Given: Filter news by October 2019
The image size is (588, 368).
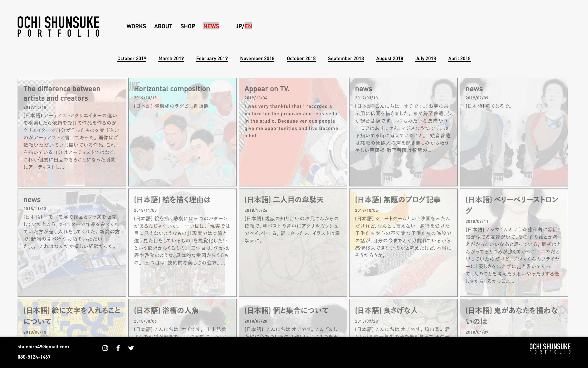Looking at the screenshot, I should tap(132, 58).
